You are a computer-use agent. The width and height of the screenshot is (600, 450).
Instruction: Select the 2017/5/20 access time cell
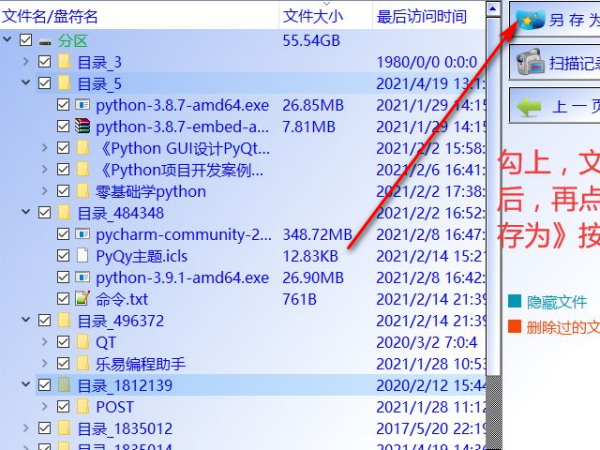pos(431,429)
